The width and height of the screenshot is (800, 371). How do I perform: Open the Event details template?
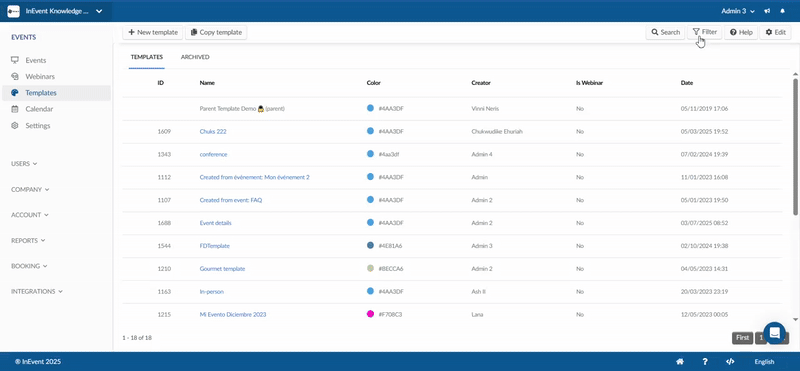[x=216, y=223]
